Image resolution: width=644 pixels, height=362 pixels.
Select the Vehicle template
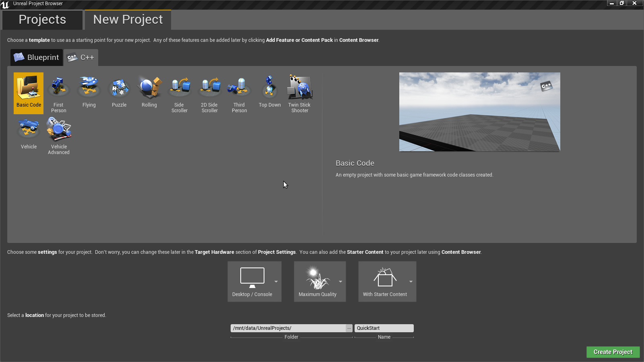click(x=29, y=135)
